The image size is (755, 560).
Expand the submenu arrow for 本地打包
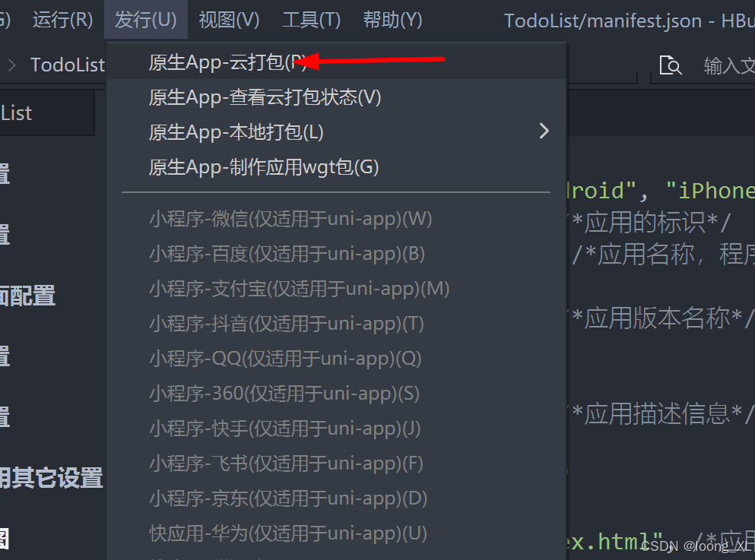(544, 131)
